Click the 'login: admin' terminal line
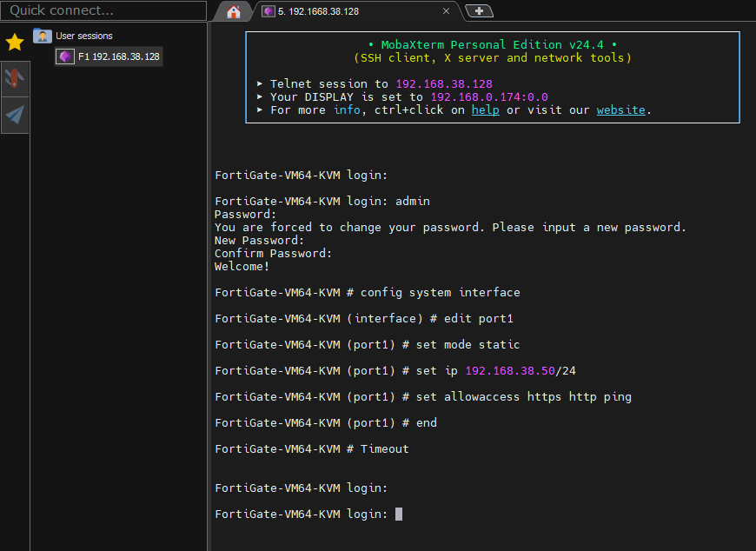The width and height of the screenshot is (756, 551). pos(322,201)
